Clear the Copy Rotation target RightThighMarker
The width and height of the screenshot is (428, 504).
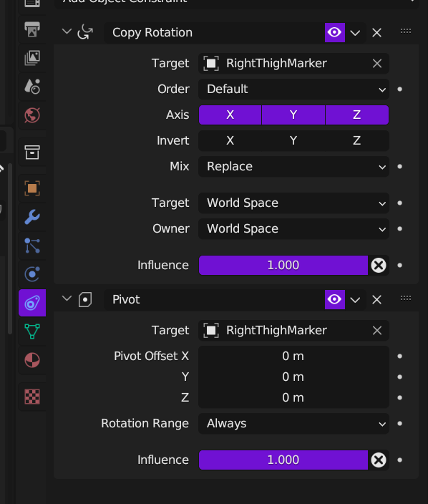[x=377, y=64]
